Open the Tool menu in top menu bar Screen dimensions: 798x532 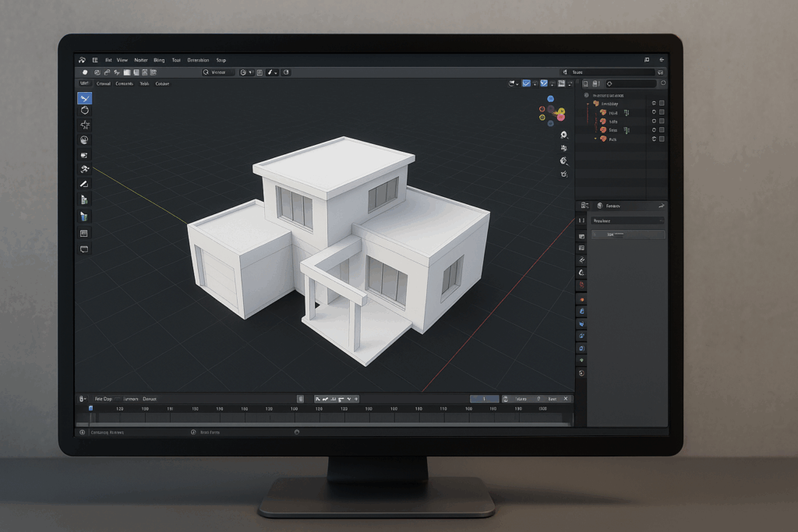pyautogui.click(x=176, y=60)
